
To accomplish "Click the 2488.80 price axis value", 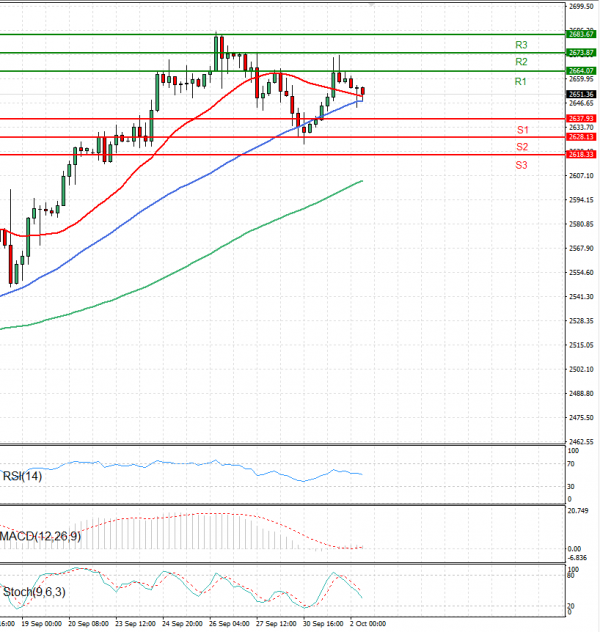I will pyautogui.click(x=581, y=393).
